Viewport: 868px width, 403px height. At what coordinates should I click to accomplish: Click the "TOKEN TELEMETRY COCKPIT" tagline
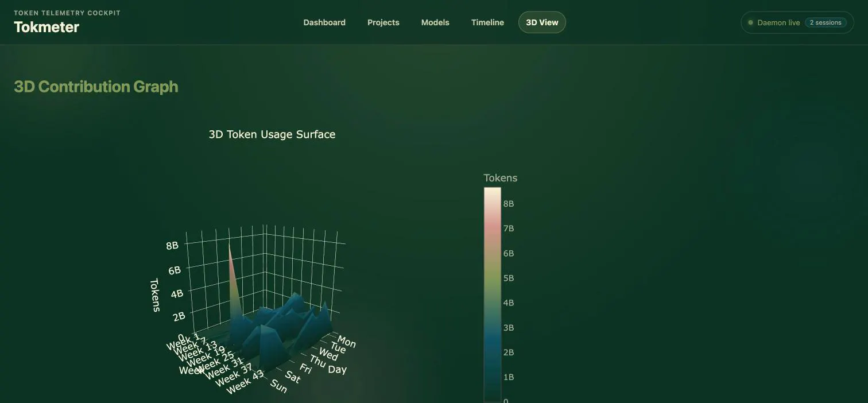[x=67, y=13]
